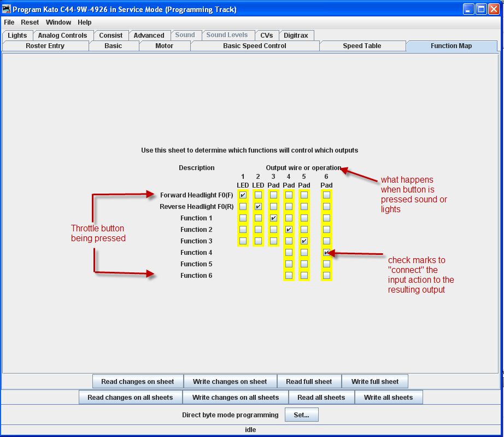
Task: Uncheck Forward Headlight F0(F) output 1 LED
Action: click(x=243, y=195)
